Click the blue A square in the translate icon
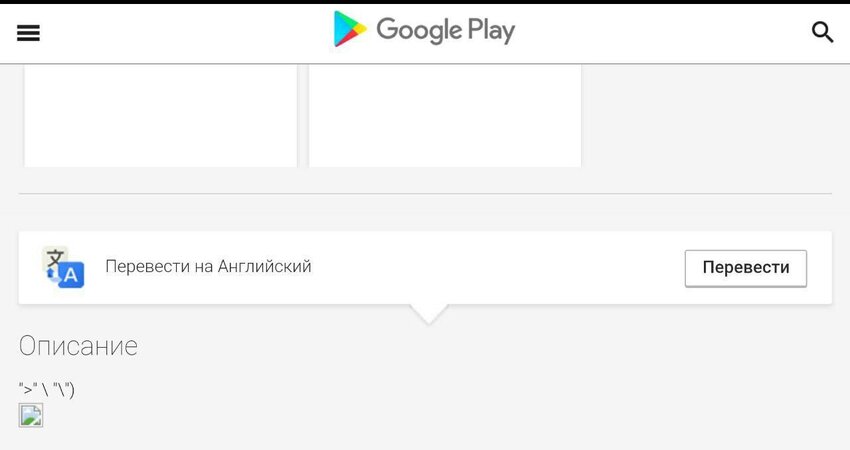 click(71, 275)
